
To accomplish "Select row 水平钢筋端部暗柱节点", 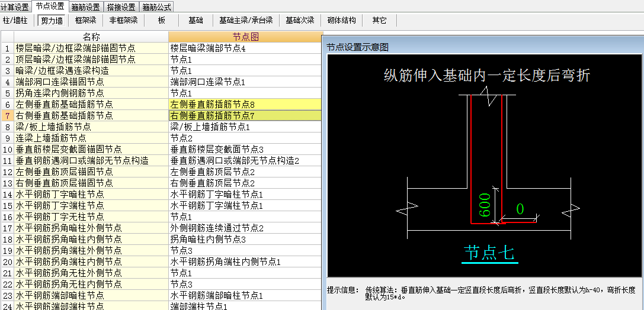I will click(x=91, y=296).
